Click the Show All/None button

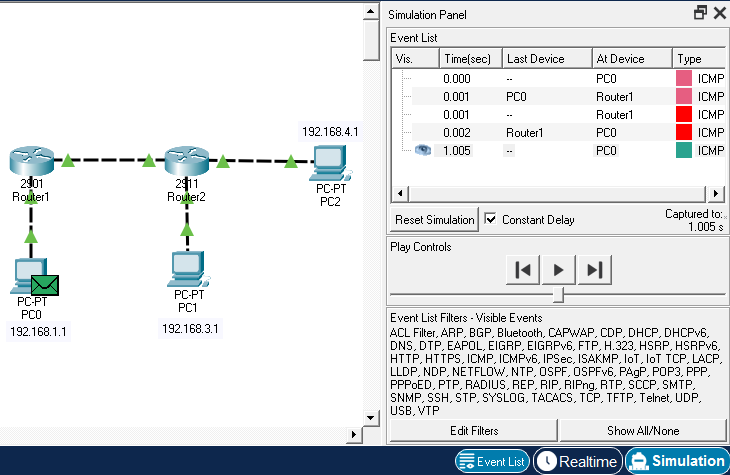click(643, 431)
